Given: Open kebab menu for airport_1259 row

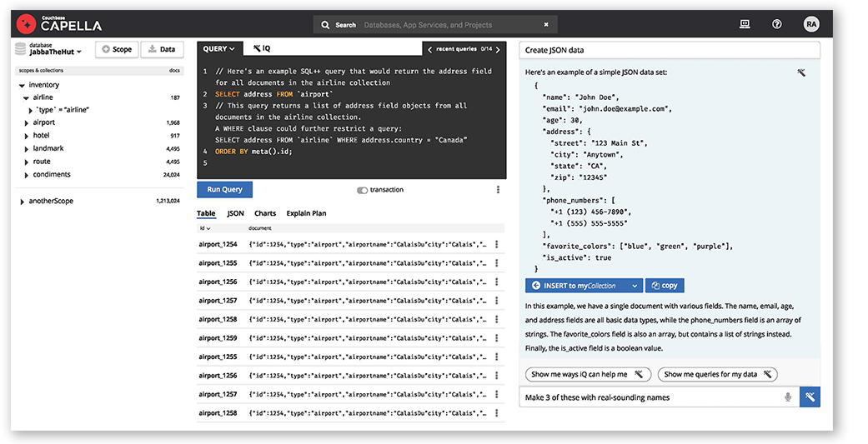Looking at the screenshot, I should click(497, 338).
